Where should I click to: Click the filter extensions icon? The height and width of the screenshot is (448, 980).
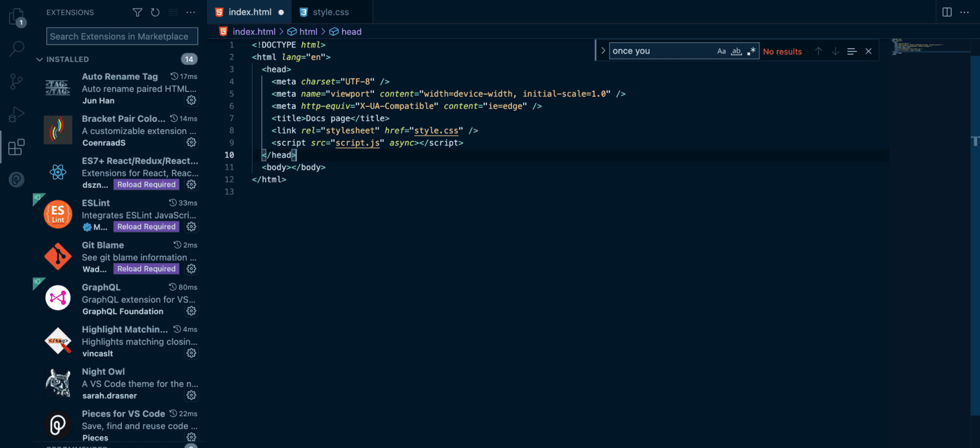pyautogui.click(x=137, y=12)
